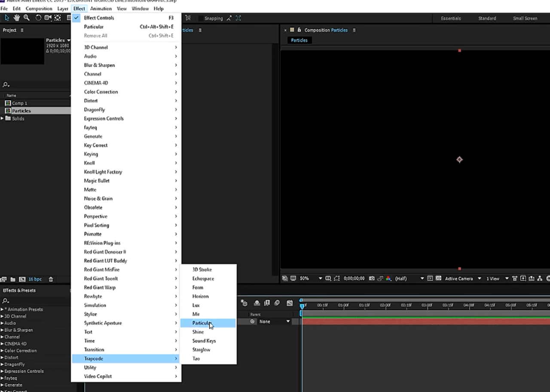Screen dimensions: 550x392
Task: Take snapshot with camera icon in viewer
Action: click(372, 279)
